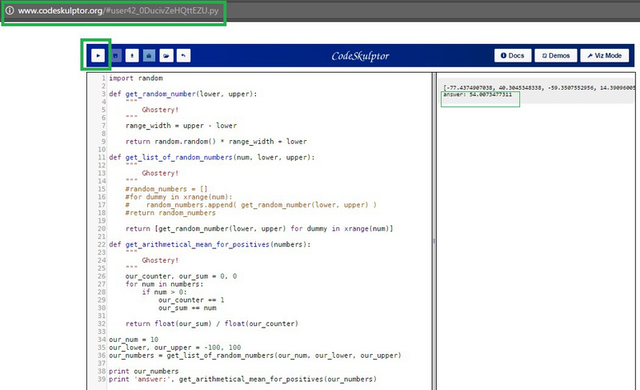Save the code using the disk icon
The image size is (640, 390).
(116, 55)
